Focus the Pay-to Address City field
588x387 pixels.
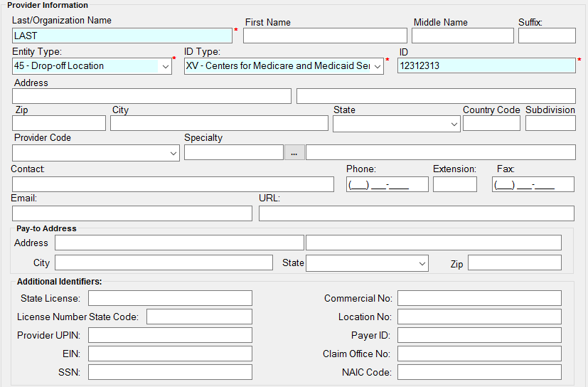164,263
